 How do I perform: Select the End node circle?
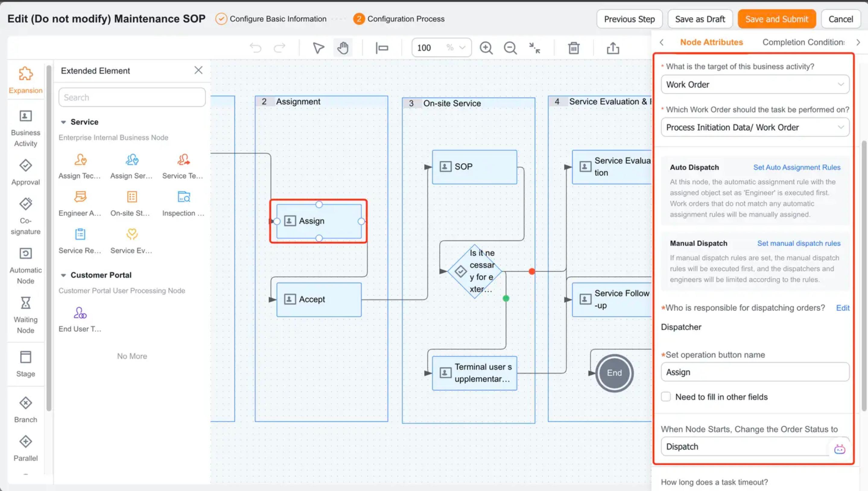pyautogui.click(x=614, y=373)
